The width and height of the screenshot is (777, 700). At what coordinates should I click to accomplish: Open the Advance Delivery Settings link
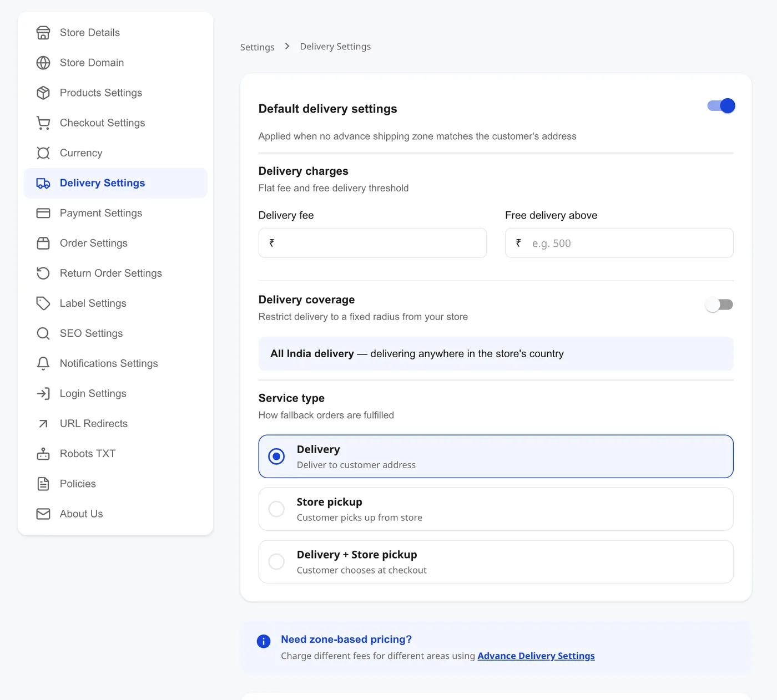(x=536, y=656)
